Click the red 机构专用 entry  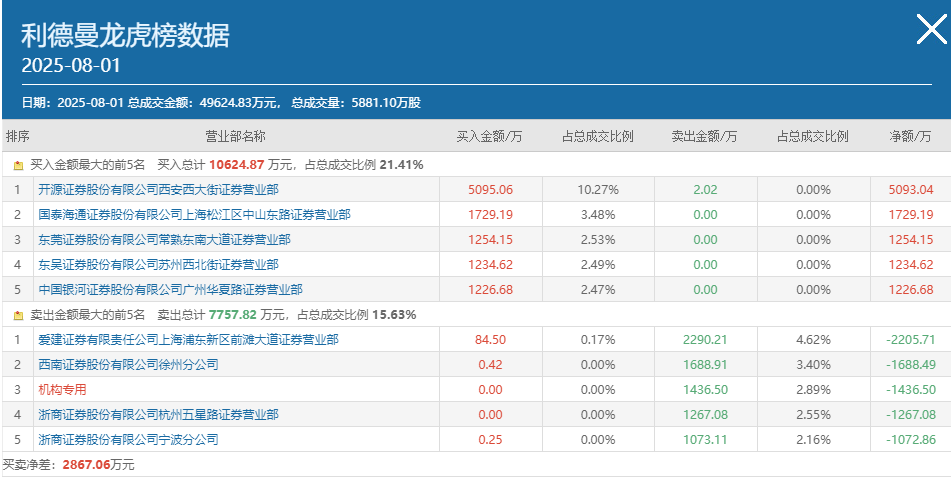pos(62,389)
